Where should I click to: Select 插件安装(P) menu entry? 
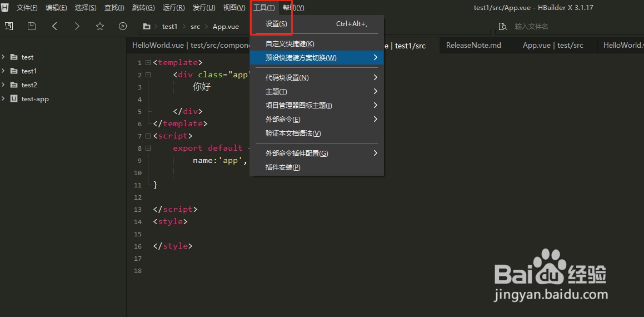click(283, 167)
